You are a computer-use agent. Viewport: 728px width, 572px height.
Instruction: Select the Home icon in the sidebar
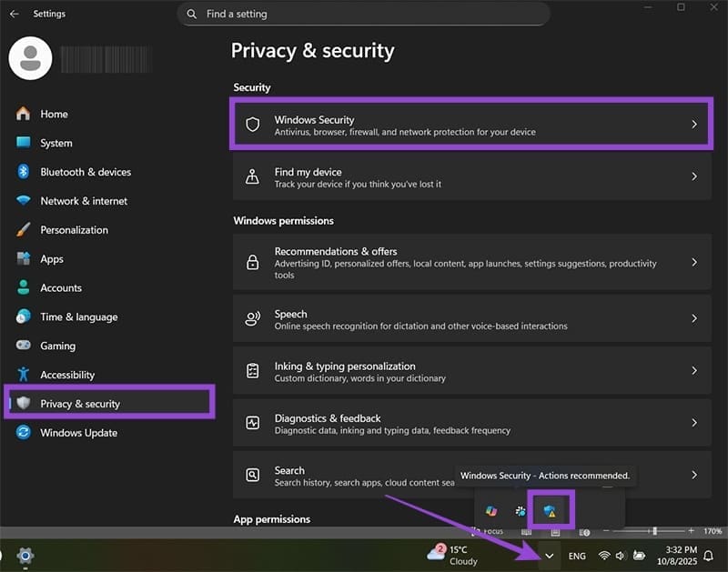point(23,114)
